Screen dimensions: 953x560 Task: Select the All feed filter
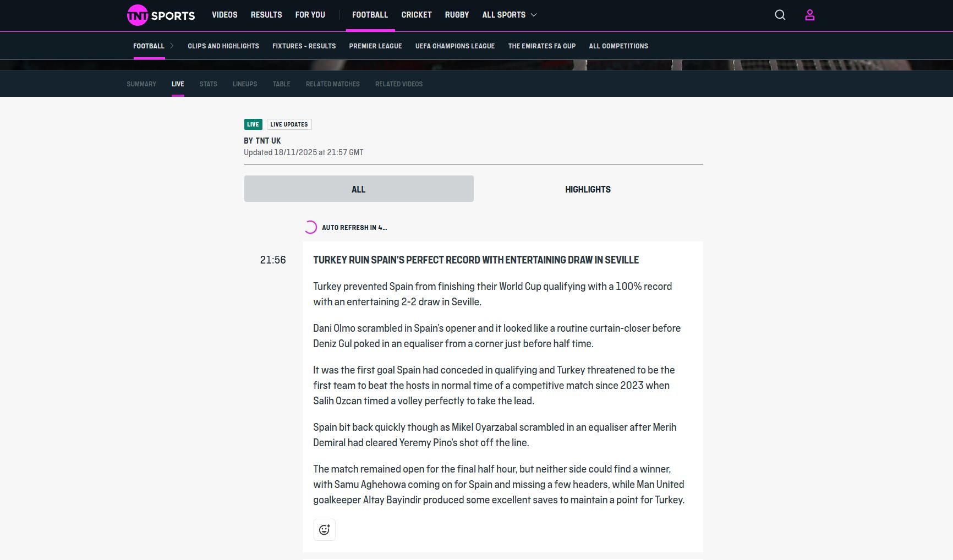pos(358,189)
